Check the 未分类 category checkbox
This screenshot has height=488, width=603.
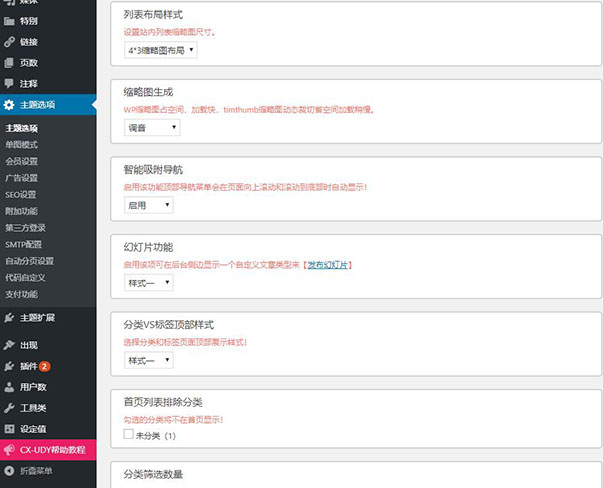pos(127,435)
